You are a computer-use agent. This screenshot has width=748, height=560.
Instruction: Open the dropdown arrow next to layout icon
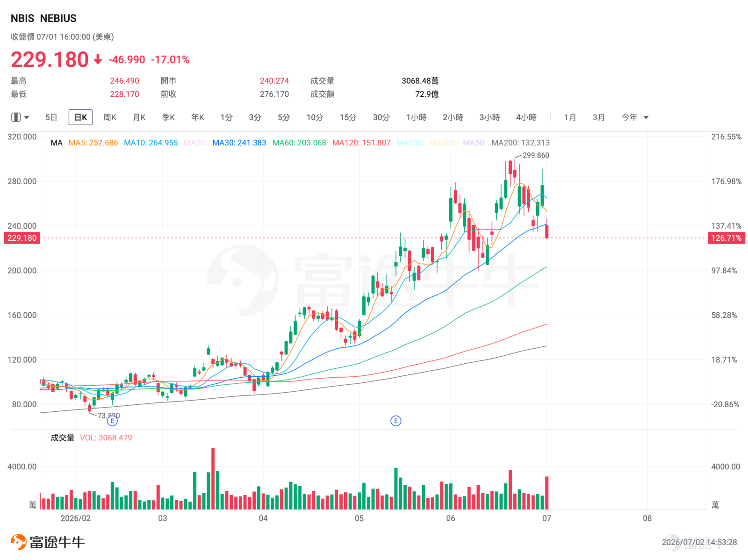click(27, 117)
